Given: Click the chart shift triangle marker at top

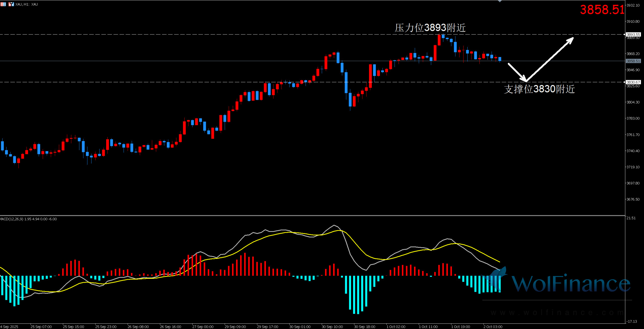Looking at the screenshot, I should (500, 1).
